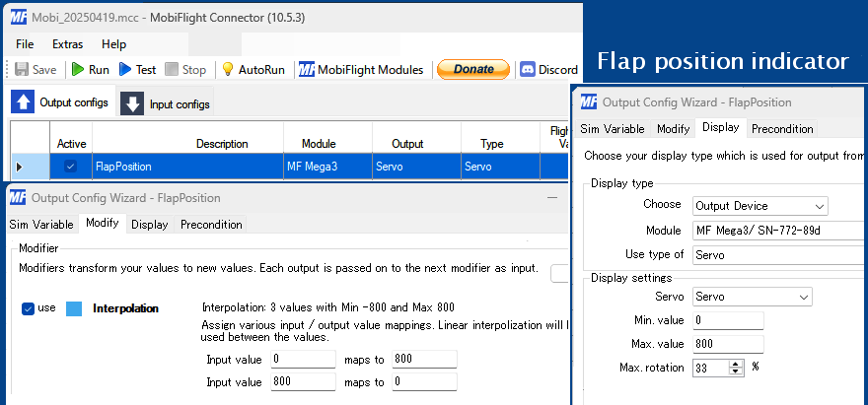Increase Max. rotation with up arrow
Screen dimensions: 868x405
pos(736,364)
